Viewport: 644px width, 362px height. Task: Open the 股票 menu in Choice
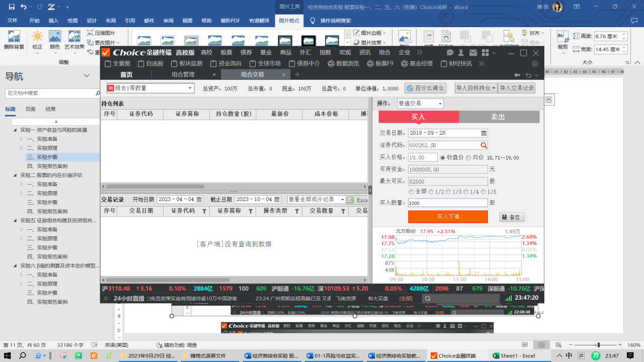[x=226, y=52]
